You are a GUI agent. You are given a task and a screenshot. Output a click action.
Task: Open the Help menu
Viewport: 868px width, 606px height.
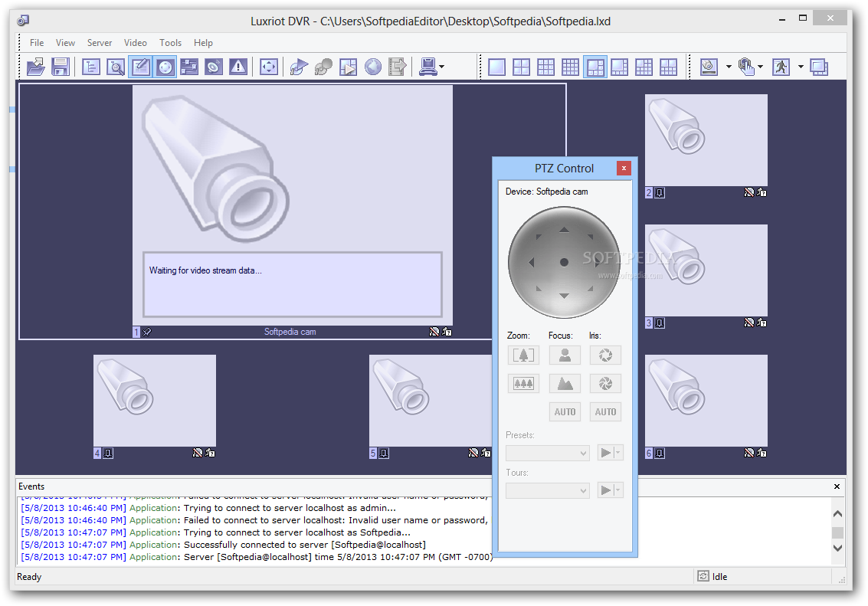(203, 43)
